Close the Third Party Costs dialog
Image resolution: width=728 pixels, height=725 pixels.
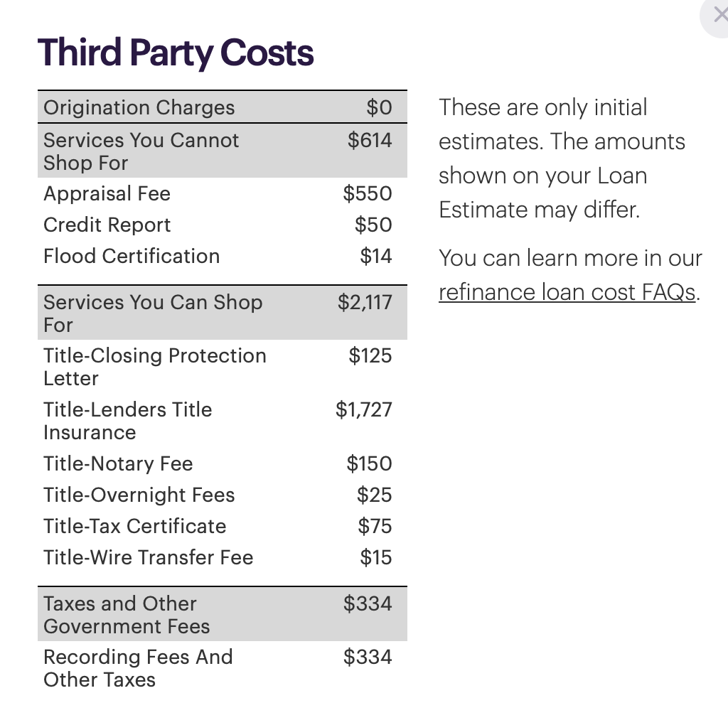tap(717, 16)
